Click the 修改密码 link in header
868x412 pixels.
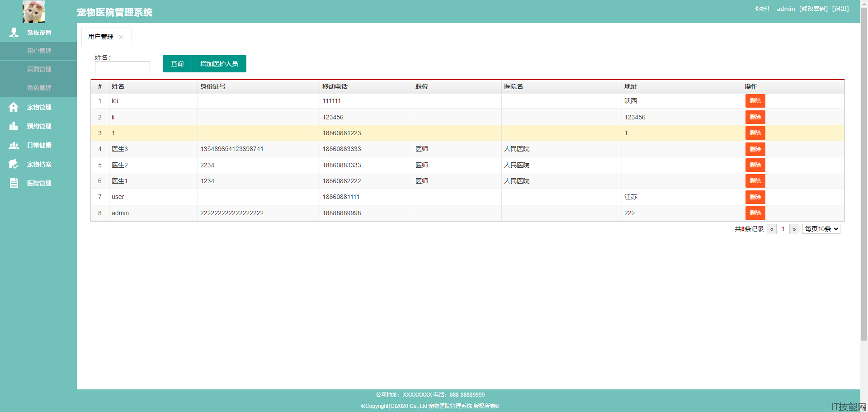tap(813, 9)
